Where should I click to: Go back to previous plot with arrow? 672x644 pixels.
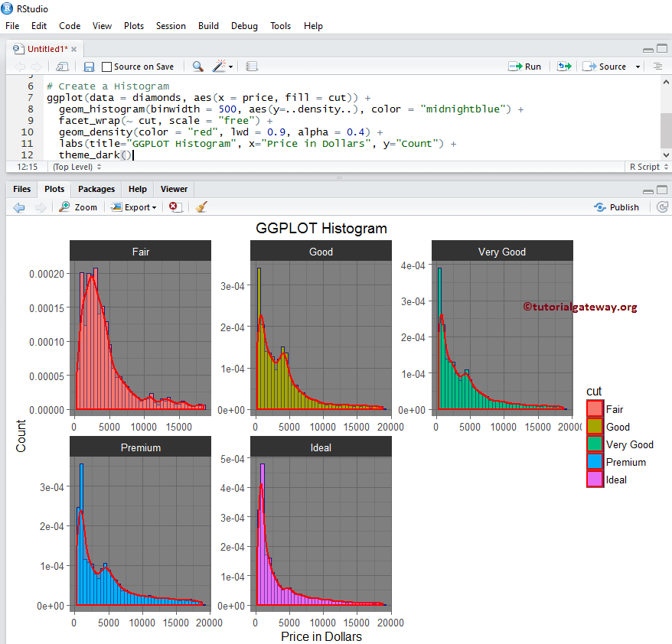(18, 207)
